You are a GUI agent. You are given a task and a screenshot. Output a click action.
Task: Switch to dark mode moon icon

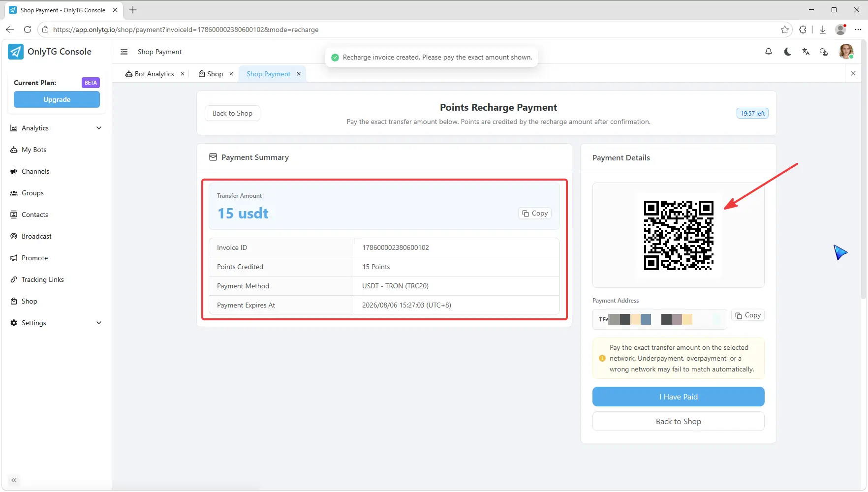point(787,52)
